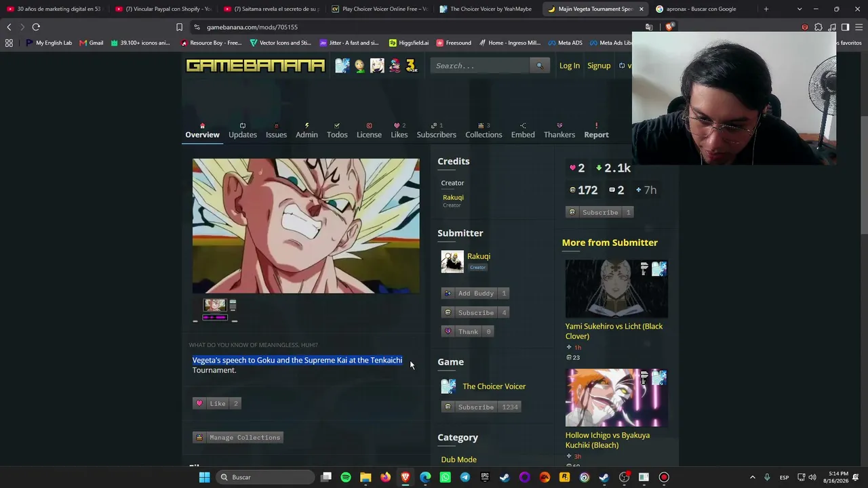
Task: Open the Spotify taskbar icon
Action: 346,477
